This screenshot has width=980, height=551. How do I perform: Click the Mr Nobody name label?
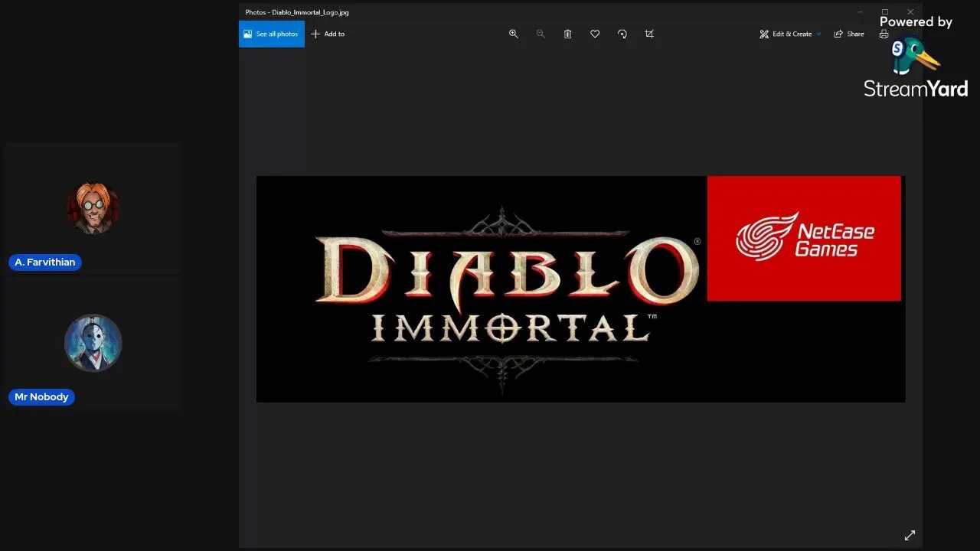click(41, 396)
